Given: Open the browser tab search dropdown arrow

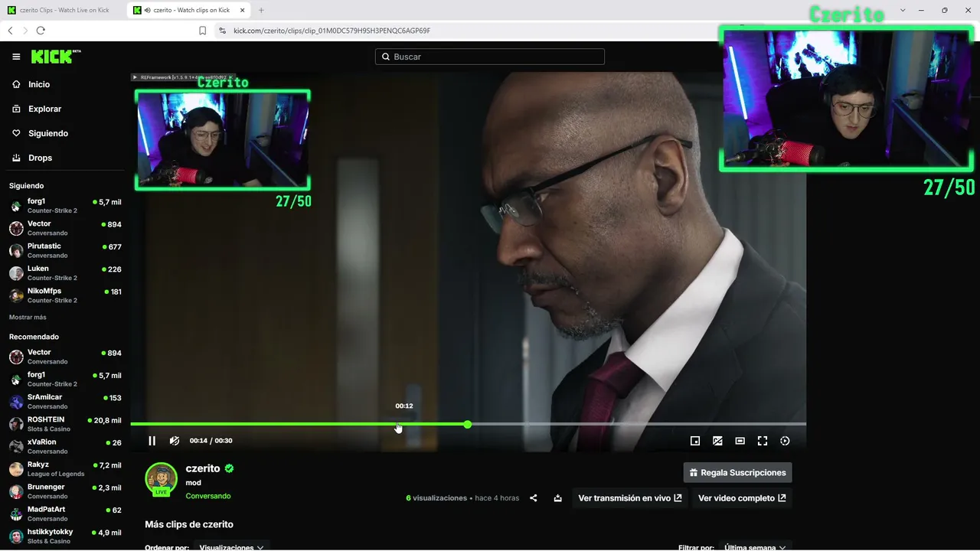Looking at the screenshot, I should [x=903, y=10].
